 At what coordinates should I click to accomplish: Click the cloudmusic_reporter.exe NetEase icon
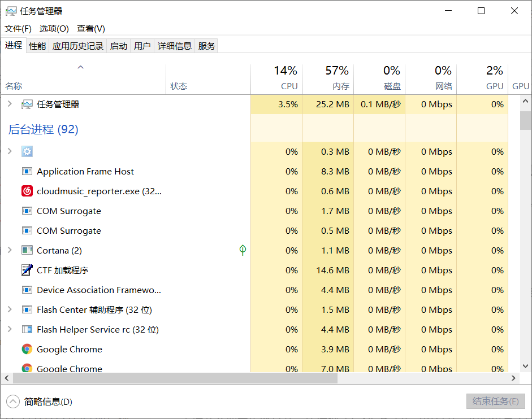[27, 191]
